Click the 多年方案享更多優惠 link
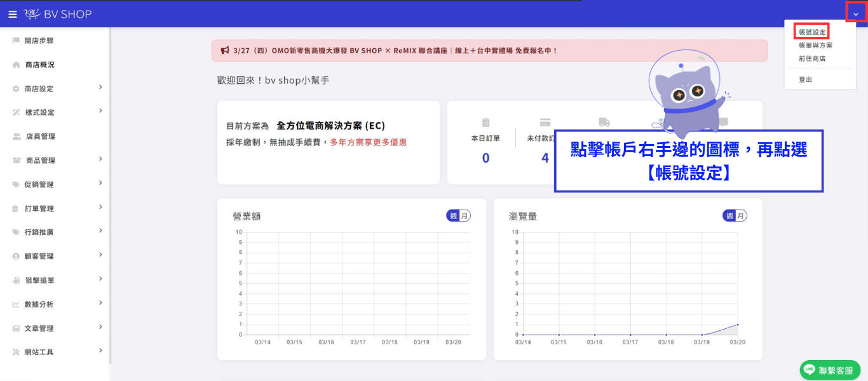This screenshot has height=381, width=868. pos(369,142)
